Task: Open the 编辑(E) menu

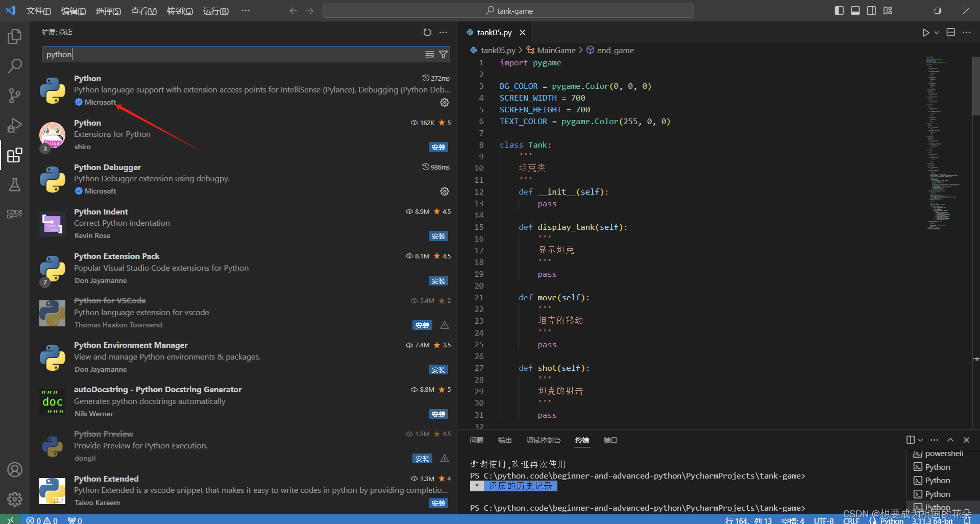Action: point(73,11)
